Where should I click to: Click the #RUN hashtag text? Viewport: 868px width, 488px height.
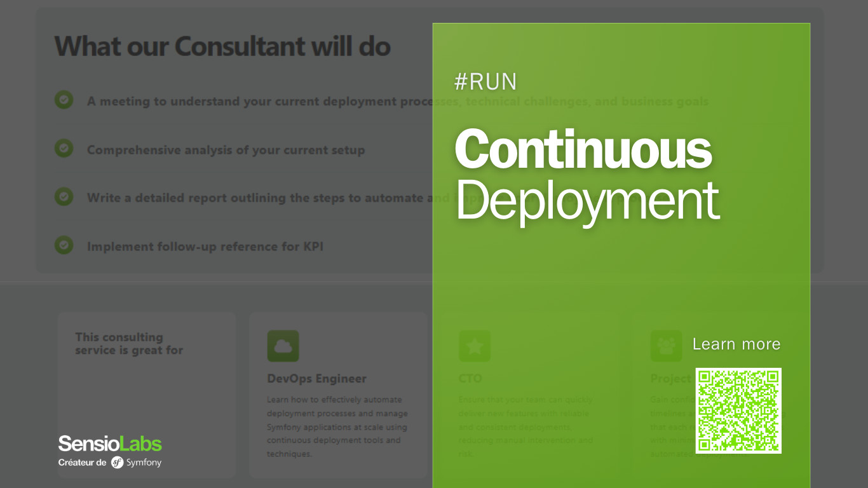486,81
